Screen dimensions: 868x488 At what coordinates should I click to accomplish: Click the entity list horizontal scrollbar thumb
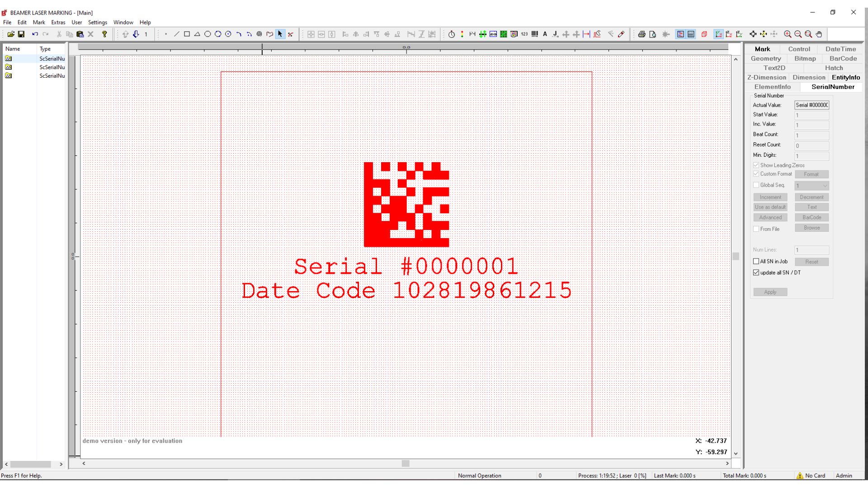(x=31, y=464)
